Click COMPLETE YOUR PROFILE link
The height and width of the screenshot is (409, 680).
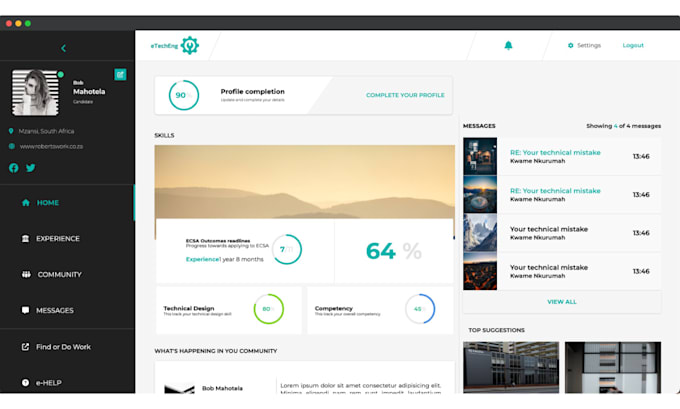(x=405, y=95)
